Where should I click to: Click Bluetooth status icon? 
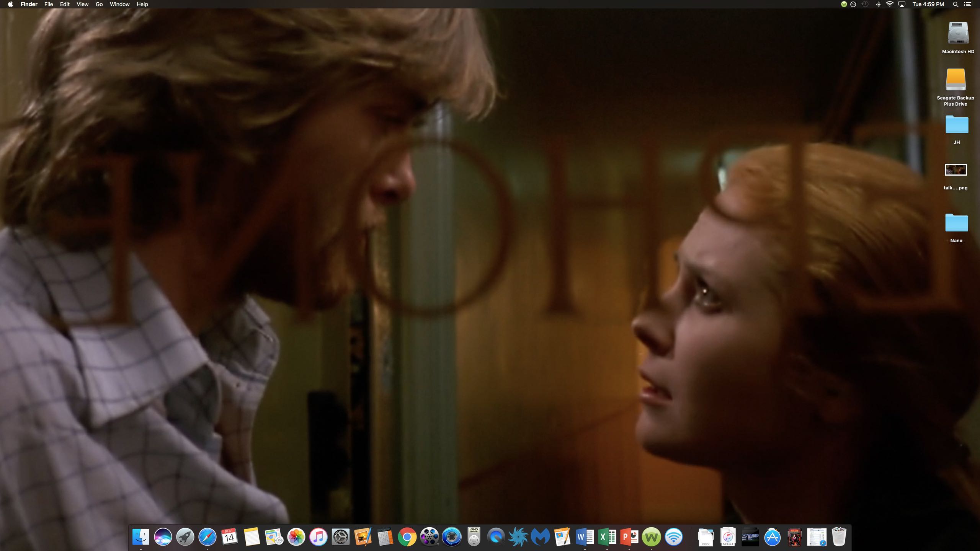pyautogui.click(x=878, y=4)
